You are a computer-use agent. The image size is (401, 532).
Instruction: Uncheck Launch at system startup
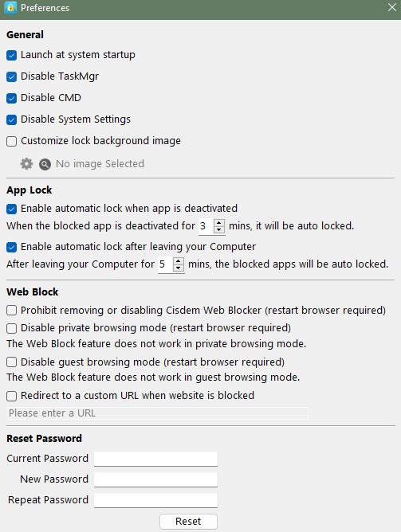tap(11, 55)
